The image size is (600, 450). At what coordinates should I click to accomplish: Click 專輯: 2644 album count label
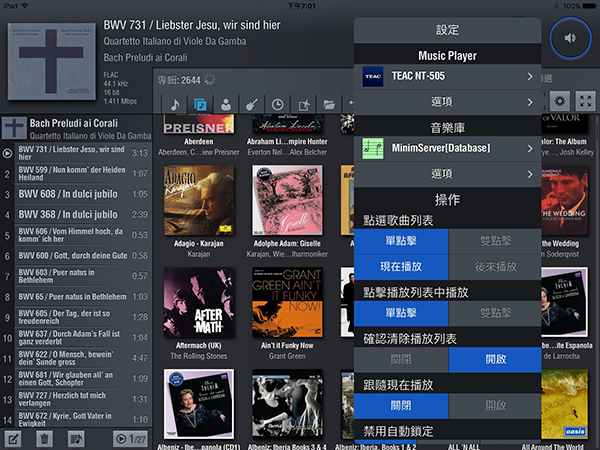click(179, 80)
